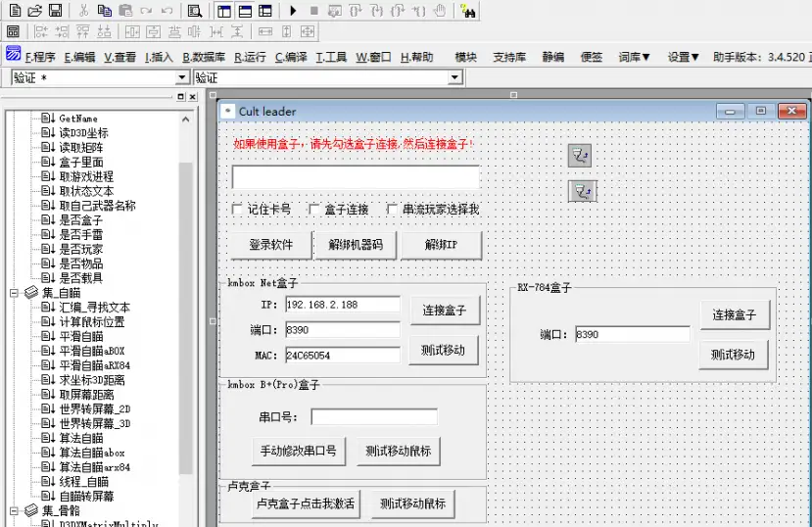This screenshot has width=812, height=527.
Task: Select 读D3D坐标 in the tree
Action: (83, 133)
